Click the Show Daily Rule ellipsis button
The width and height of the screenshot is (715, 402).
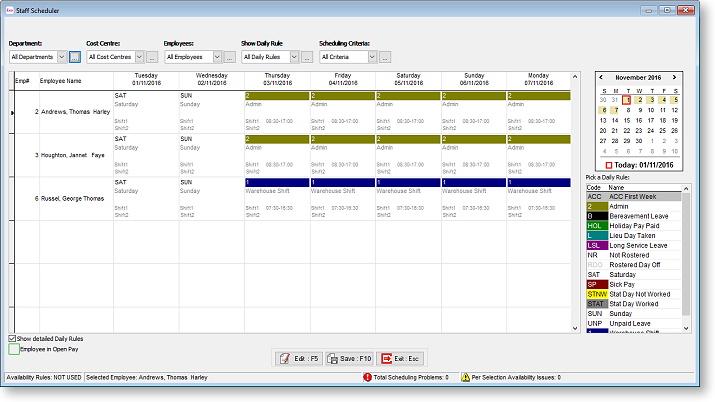(306, 57)
